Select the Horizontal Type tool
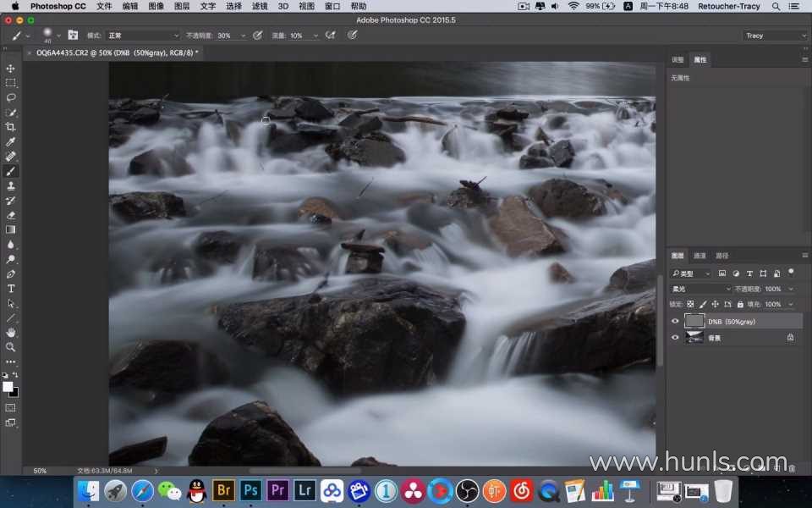The image size is (812, 508). pyautogui.click(x=10, y=289)
